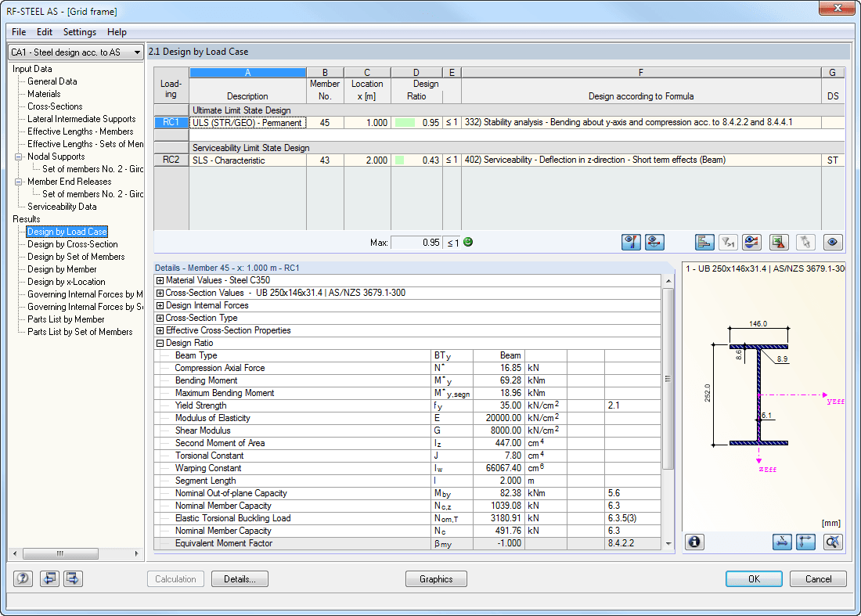Image resolution: width=861 pixels, height=616 pixels.
Task: Select Materials in navigation tree
Action: click(x=44, y=94)
